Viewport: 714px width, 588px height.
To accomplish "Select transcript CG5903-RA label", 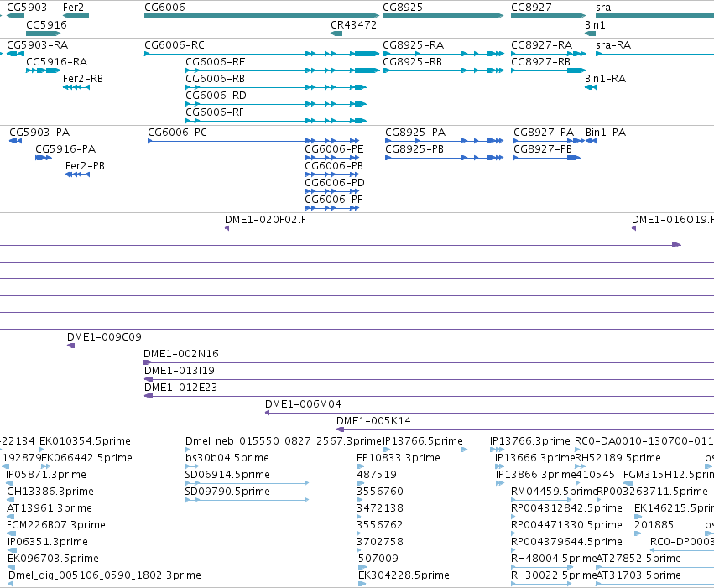I will 38,45.
